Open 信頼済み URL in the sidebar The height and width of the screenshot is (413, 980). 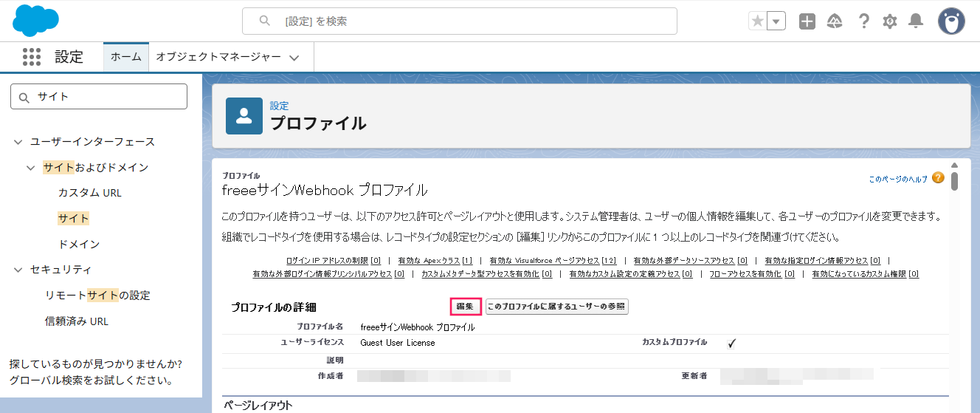(77, 321)
